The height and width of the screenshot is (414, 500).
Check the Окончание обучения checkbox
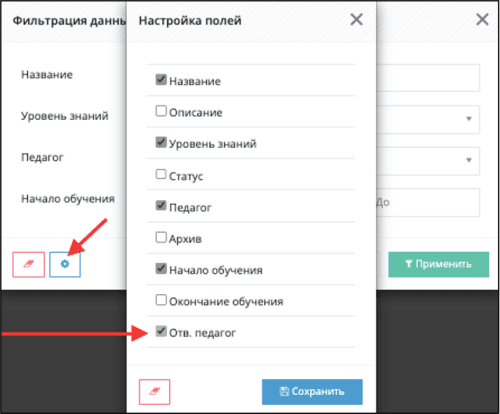pos(161,300)
